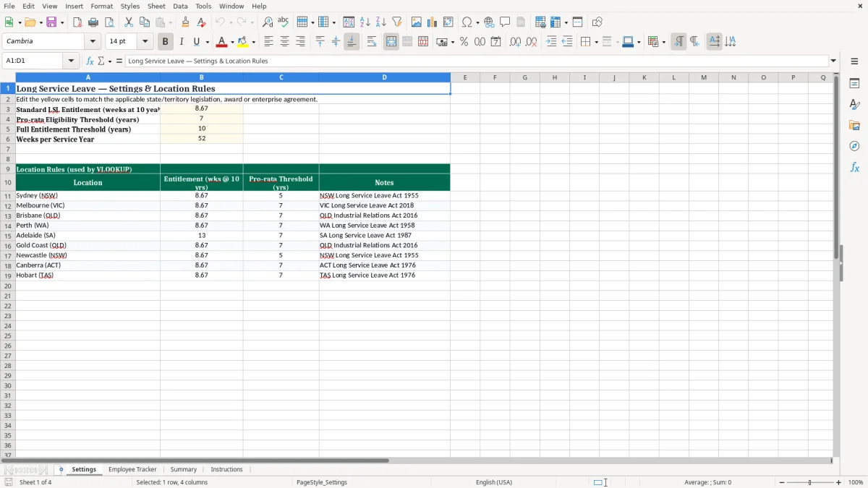This screenshot has height=488, width=868.
Task: Switch to the Instructions sheet tab
Action: point(226,470)
